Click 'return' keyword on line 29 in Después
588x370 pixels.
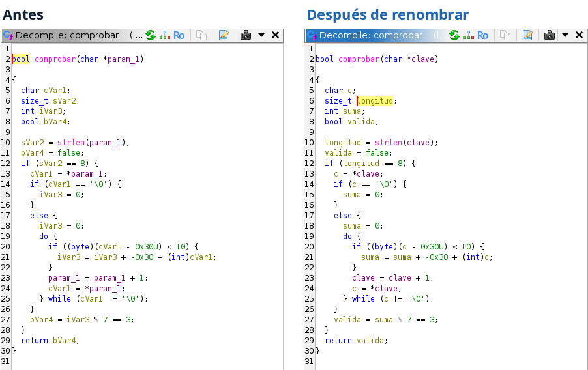[x=338, y=341]
